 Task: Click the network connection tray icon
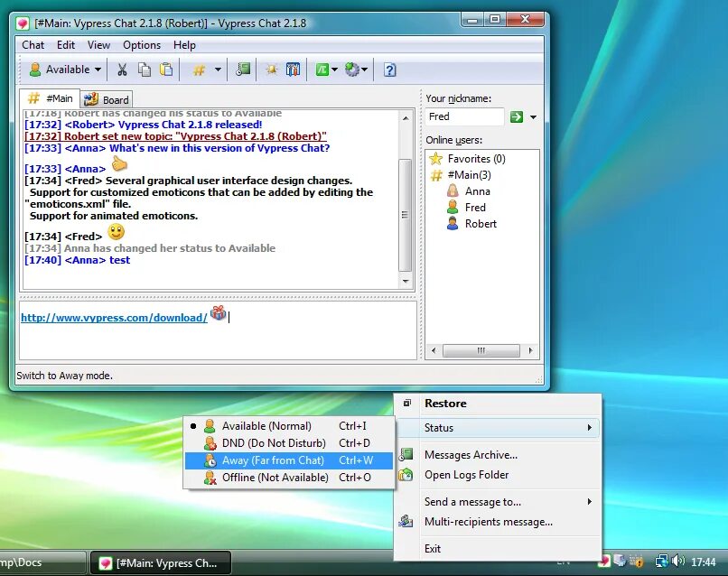661,562
